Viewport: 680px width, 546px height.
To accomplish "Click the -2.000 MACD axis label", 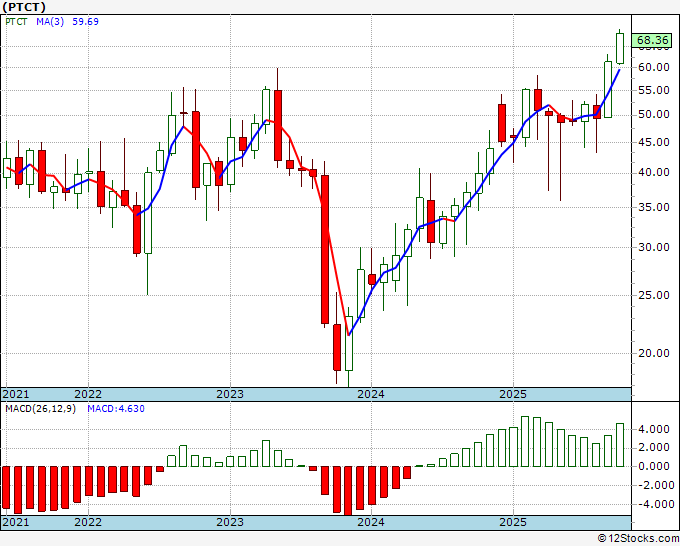I will pos(654,485).
